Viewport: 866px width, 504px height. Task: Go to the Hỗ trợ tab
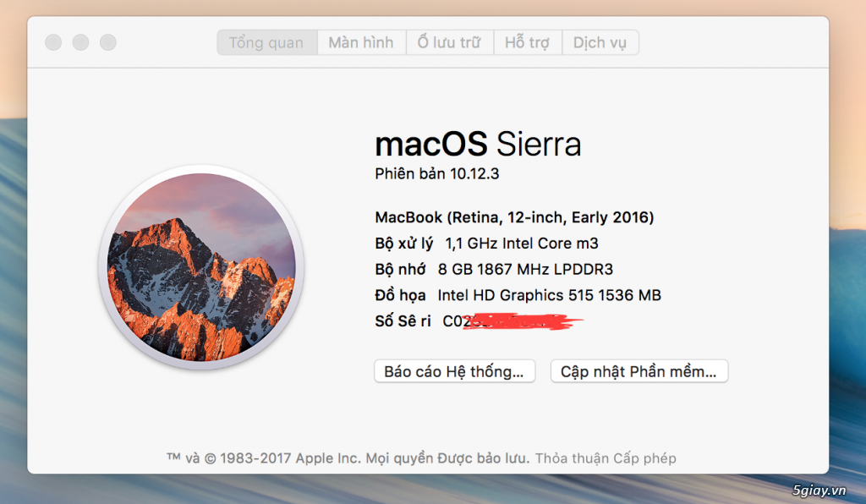[x=528, y=42]
